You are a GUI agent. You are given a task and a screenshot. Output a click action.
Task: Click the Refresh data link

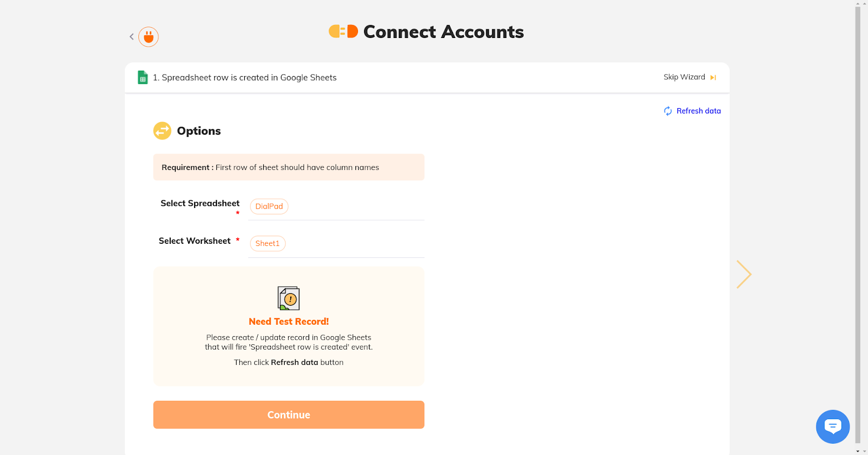[x=698, y=111]
